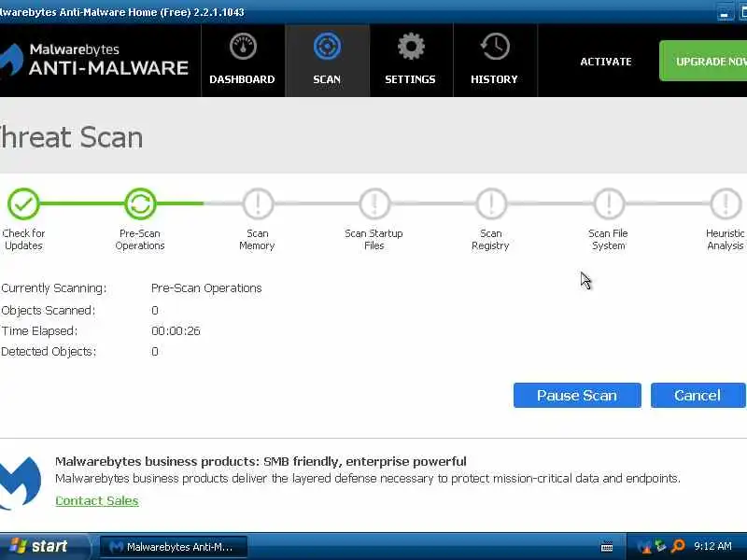Click the Check for Updates checkmark icon
This screenshot has height=560, width=747.
coord(22,203)
